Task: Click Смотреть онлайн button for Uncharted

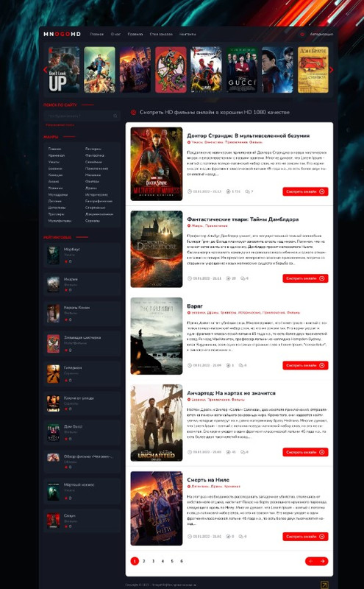Action: [305, 452]
